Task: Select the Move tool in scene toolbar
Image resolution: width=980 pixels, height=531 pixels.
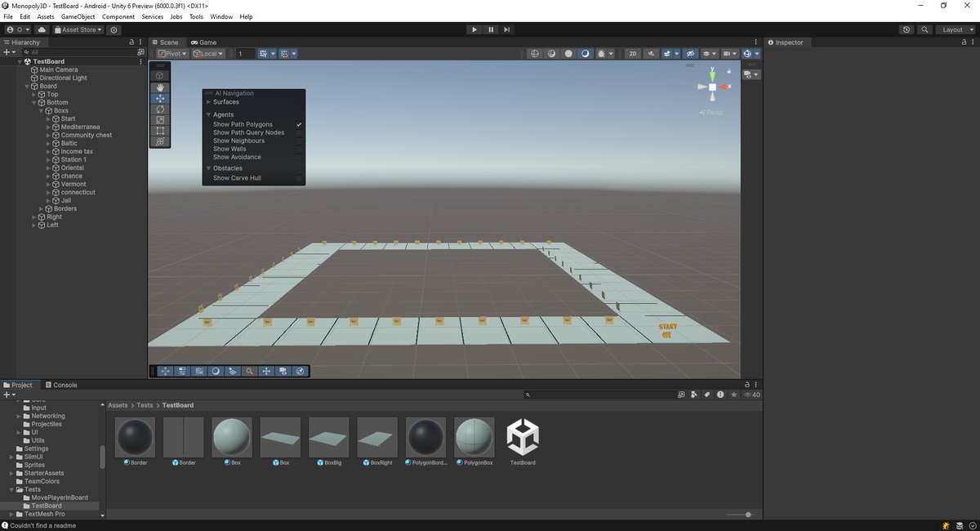Action: [160, 98]
